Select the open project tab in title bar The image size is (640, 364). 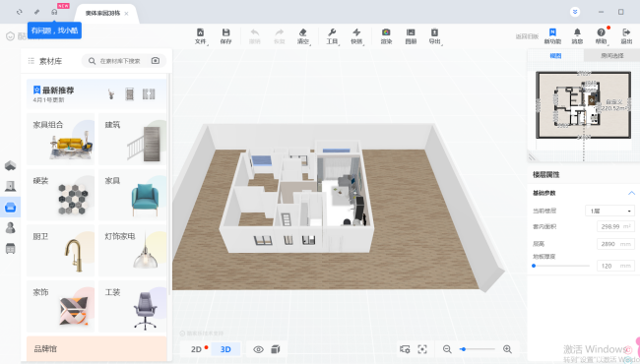tap(105, 14)
